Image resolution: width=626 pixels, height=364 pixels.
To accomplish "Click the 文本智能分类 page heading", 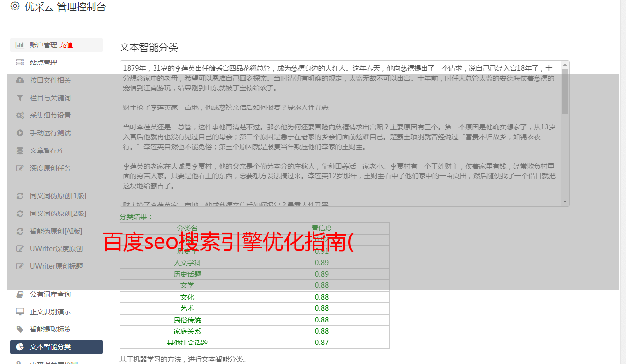I will coord(149,47).
